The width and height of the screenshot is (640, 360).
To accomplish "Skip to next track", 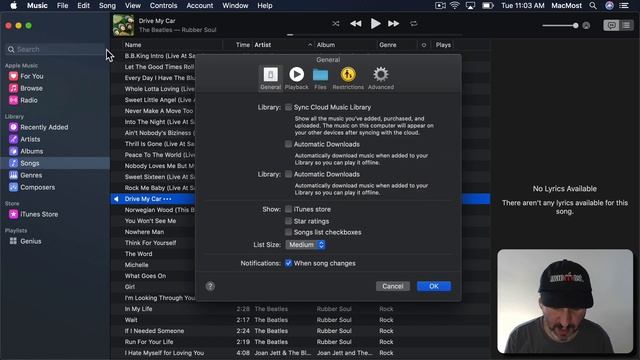I will pos(393,24).
